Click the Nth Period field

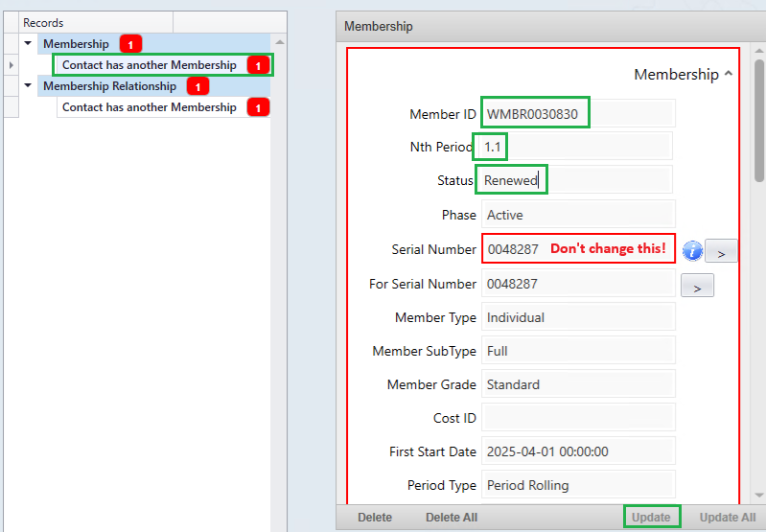point(575,147)
